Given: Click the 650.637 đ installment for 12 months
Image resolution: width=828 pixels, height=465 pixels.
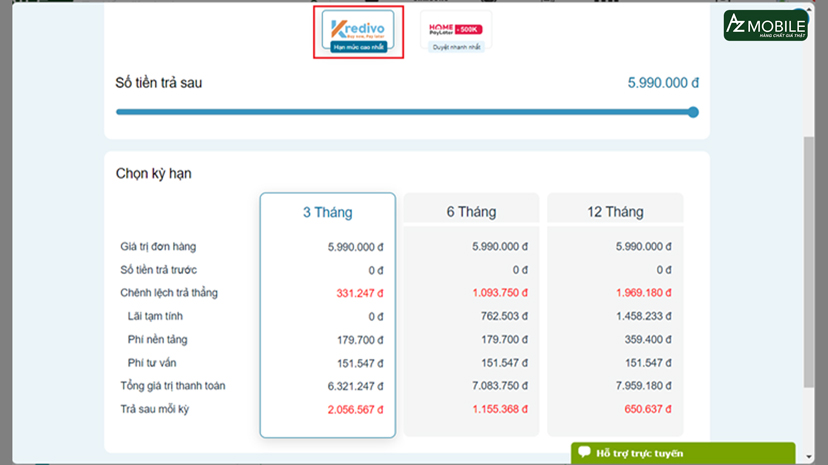Looking at the screenshot, I should pos(643,409).
